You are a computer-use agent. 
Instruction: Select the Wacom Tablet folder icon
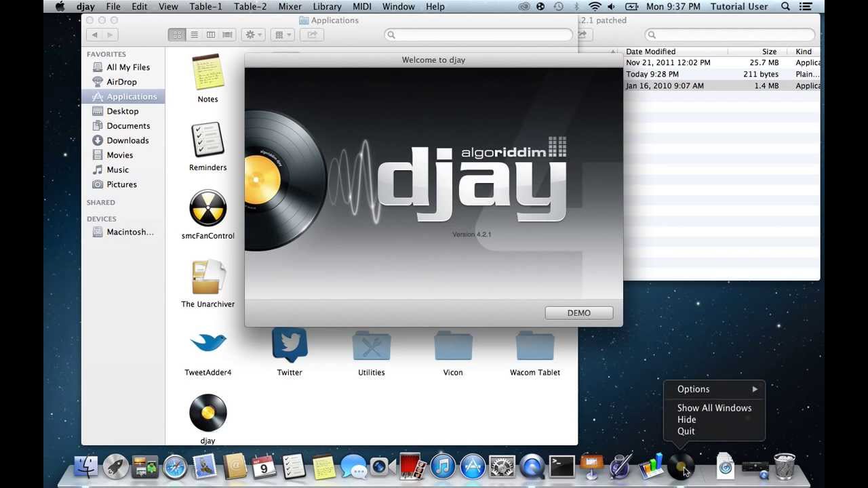click(x=535, y=346)
